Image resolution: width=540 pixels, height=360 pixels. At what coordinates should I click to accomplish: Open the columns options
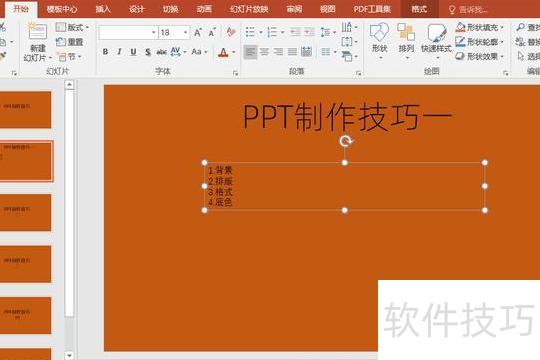click(x=328, y=52)
